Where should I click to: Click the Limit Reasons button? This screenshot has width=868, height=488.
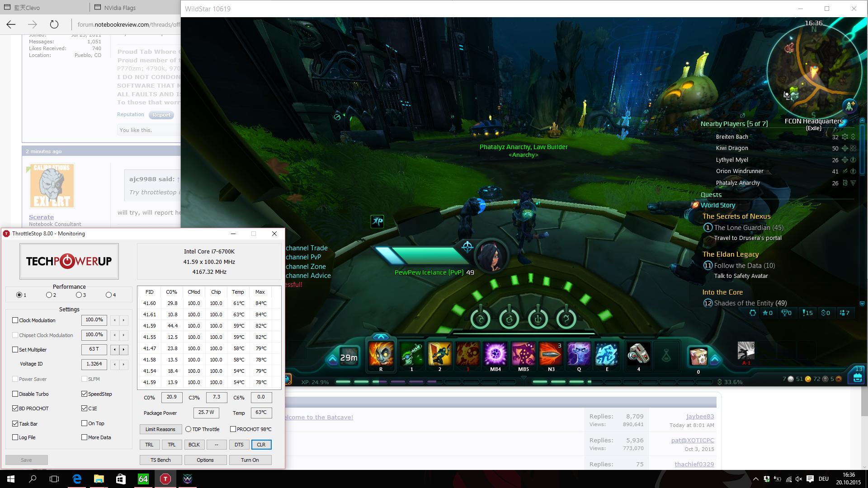click(160, 429)
